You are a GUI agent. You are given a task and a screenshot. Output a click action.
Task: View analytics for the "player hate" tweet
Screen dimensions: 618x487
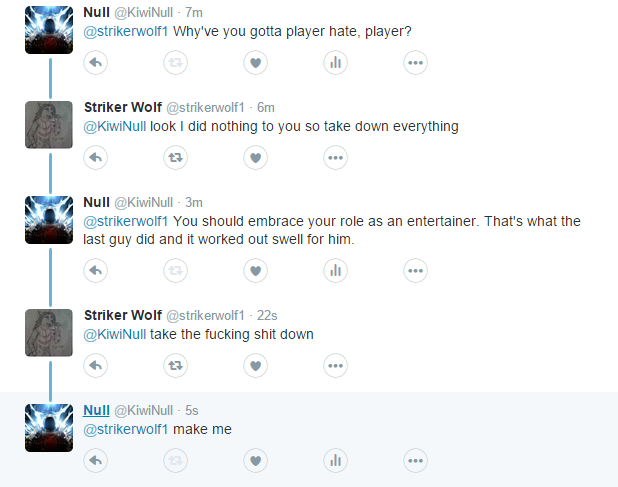tap(335, 63)
